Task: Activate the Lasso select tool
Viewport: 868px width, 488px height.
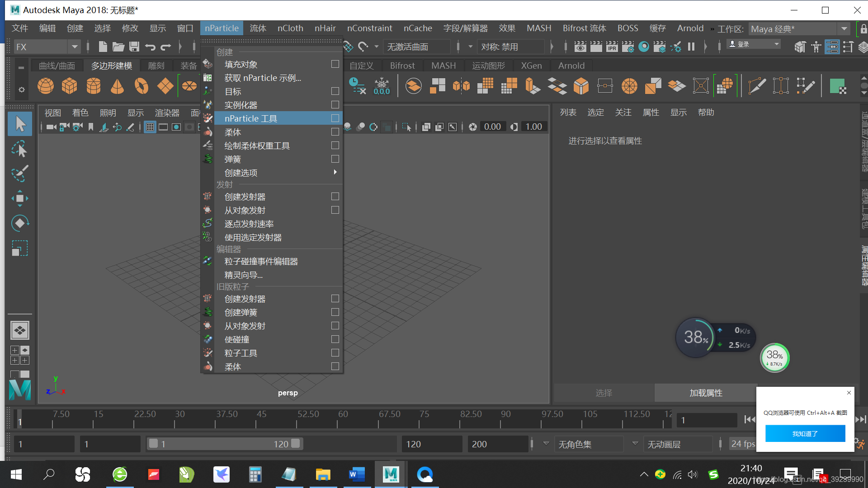Action: 19,149
